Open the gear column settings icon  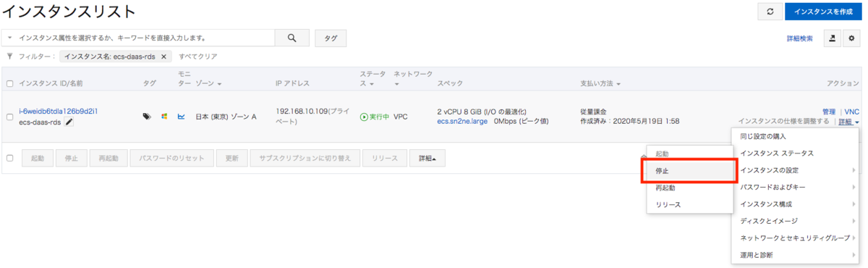point(851,38)
